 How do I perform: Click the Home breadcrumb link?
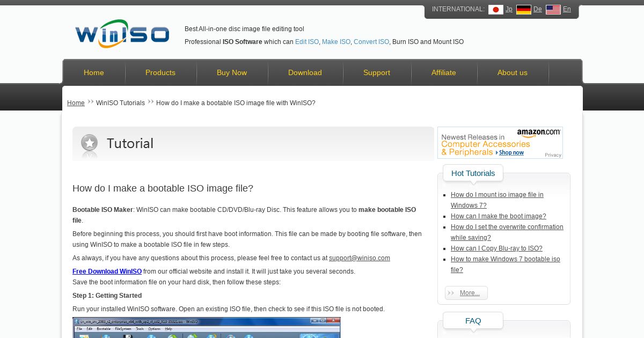(76, 103)
